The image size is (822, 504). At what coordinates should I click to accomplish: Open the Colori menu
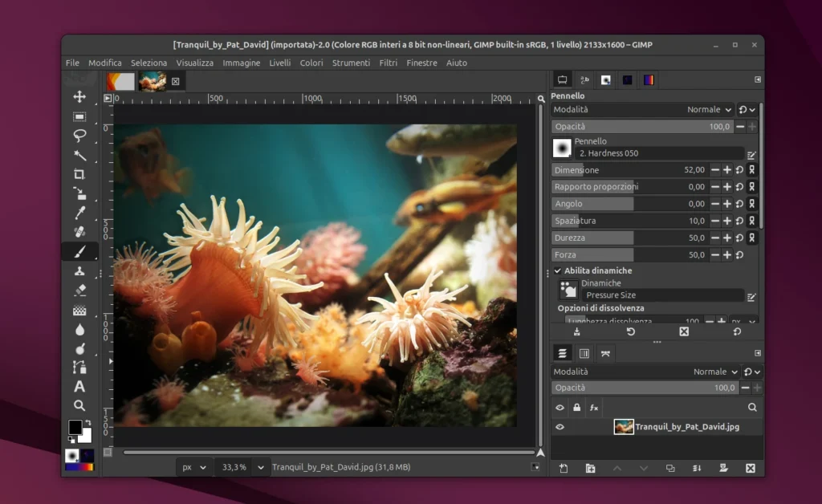tap(311, 62)
